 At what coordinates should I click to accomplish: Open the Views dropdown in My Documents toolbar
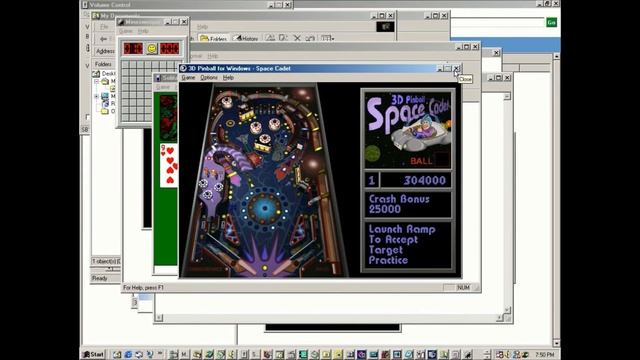(x=327, y=38)
